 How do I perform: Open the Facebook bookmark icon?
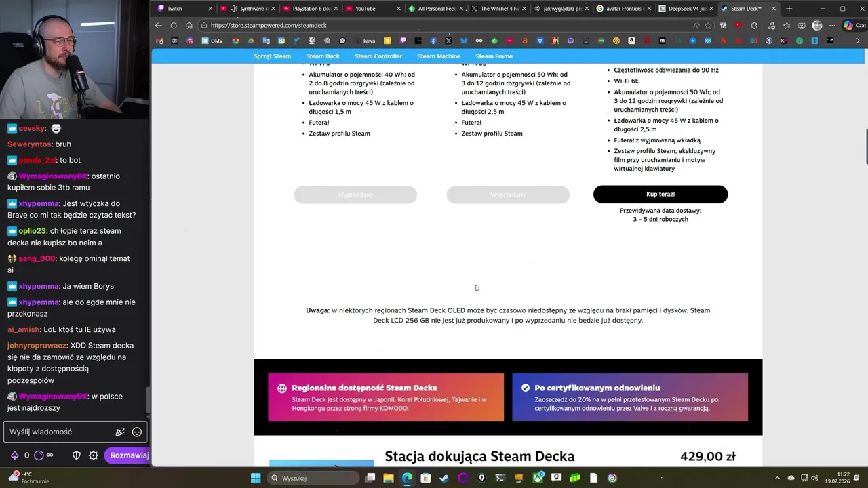point(433,41)
